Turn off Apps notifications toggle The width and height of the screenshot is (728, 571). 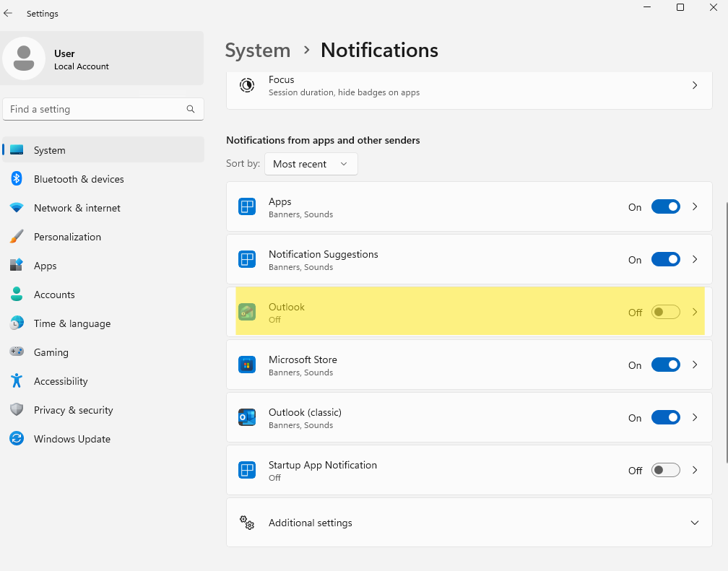click(665, 206)
